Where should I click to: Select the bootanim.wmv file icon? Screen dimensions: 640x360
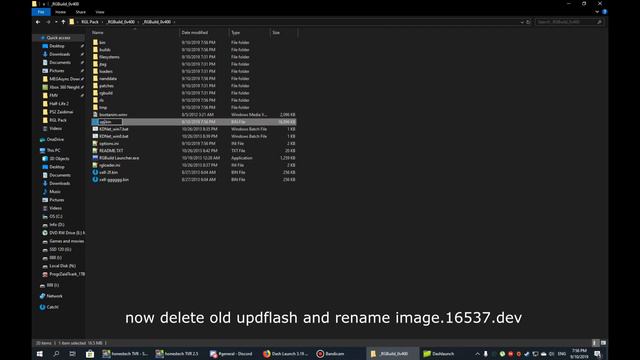click(95, 115)
